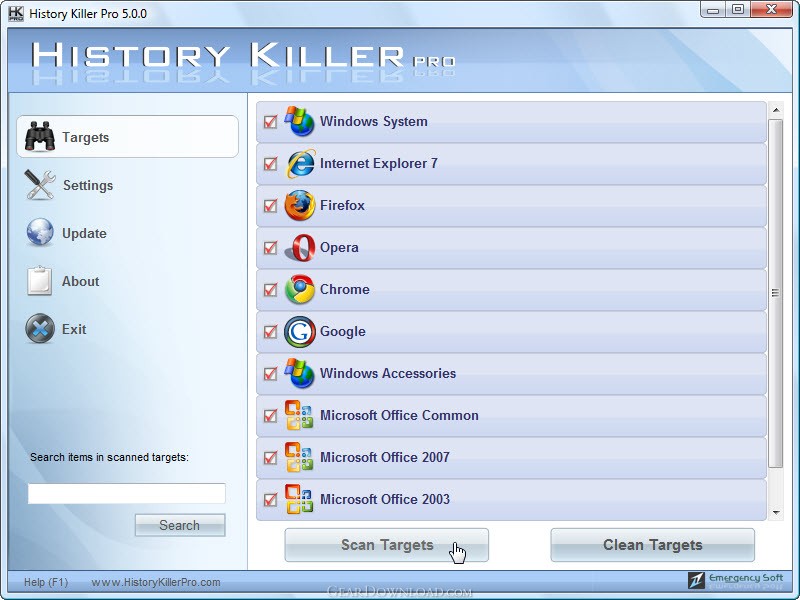This screenshot has width=800, height=600.
Task: Click the clipboard icon beside About
Action: pyautogui.click(x=40, y=281)
